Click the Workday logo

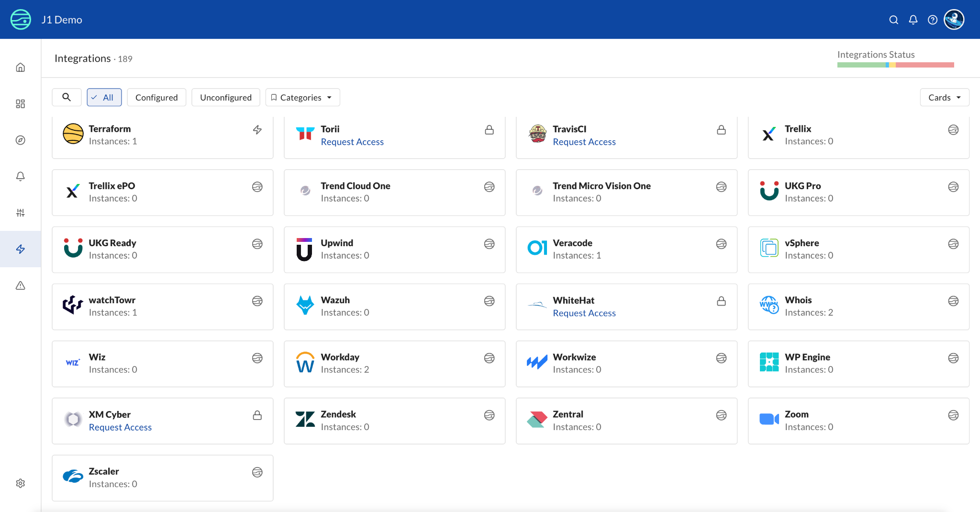(x=305, y=363)
